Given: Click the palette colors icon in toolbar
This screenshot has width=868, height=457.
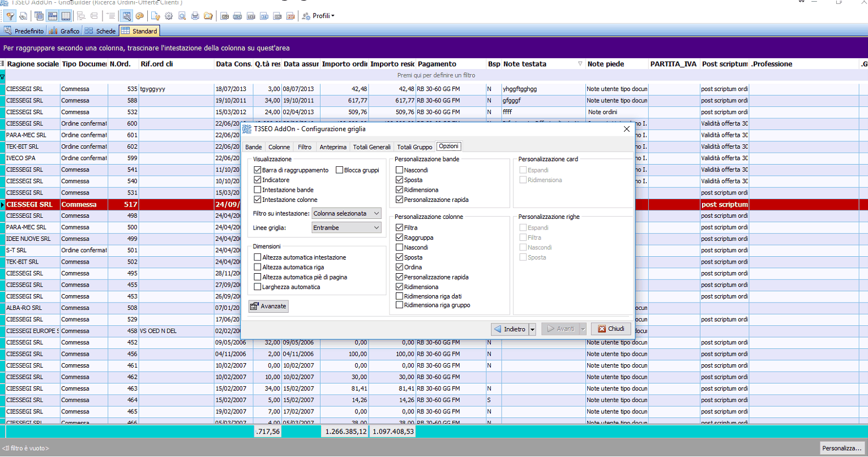Looking at the screenshot, I should point(139,16).
